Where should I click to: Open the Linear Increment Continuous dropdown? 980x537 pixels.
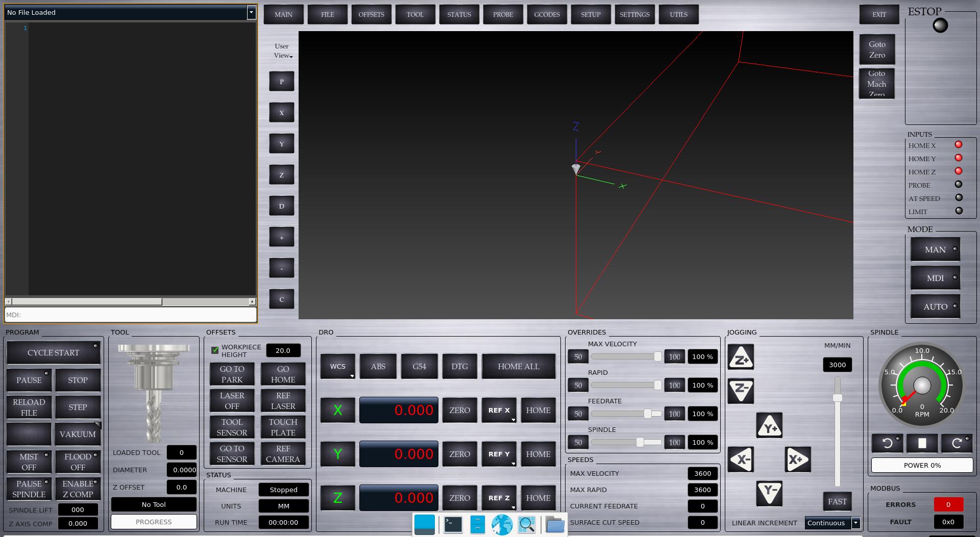click(x=832, y=523)
